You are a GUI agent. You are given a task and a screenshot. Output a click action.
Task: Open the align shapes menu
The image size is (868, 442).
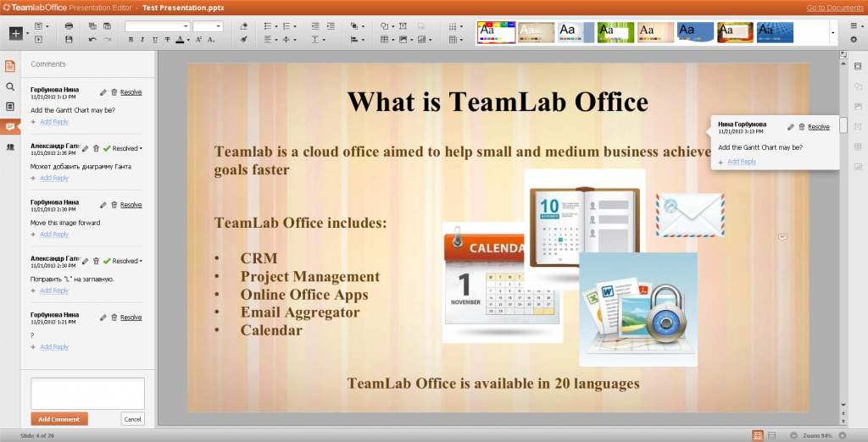tap(358, 40)
